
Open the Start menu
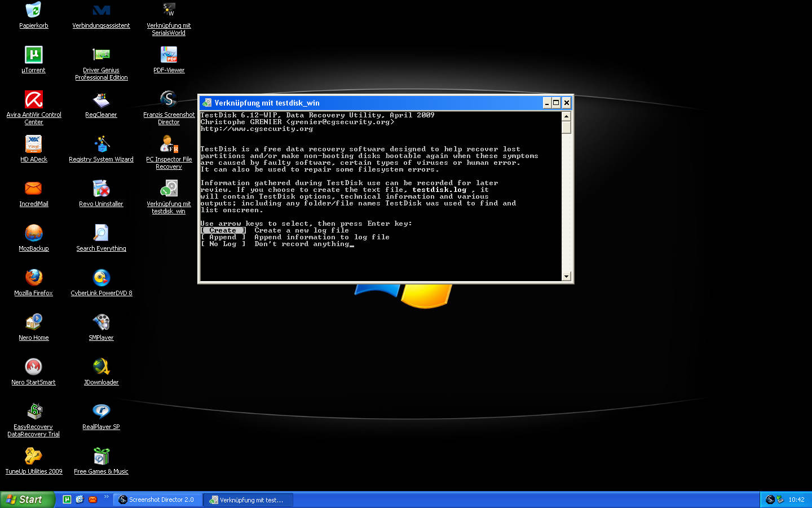coord(27,500)
